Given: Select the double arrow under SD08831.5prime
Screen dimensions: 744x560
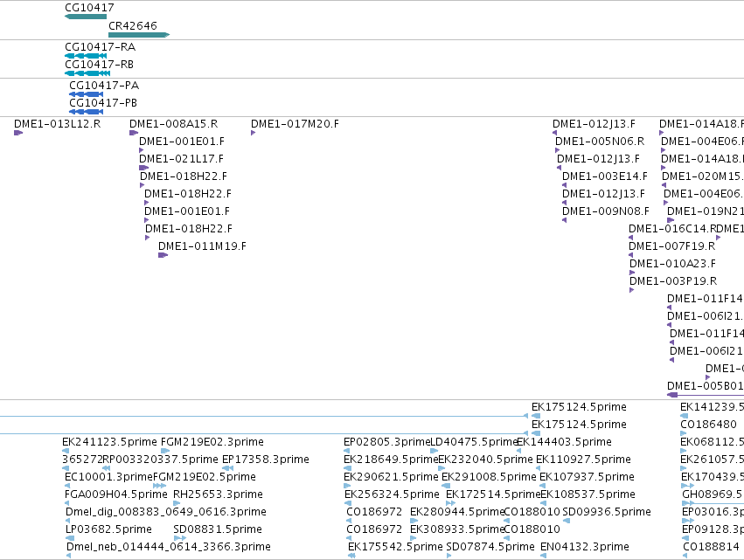Looking at the screenshot, I should (180, 538).
